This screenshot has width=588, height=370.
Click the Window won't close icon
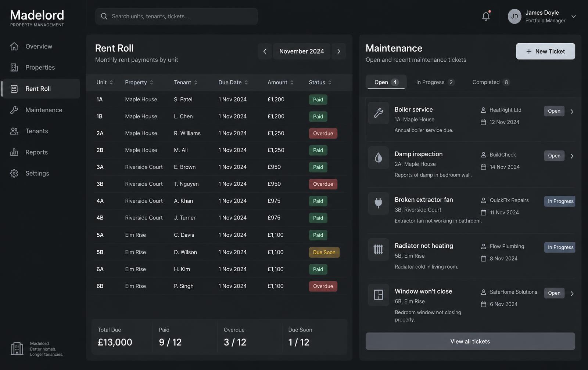[x=379, y=295]
